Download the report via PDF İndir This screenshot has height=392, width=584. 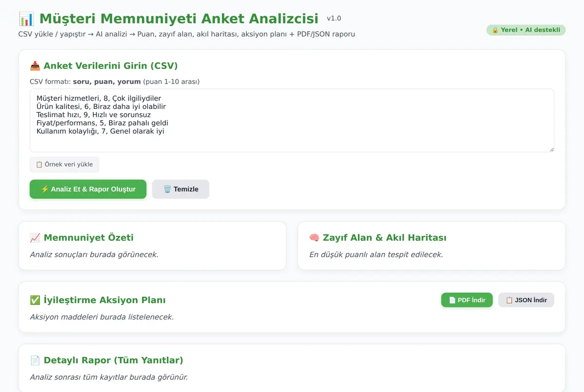[467, 300]
